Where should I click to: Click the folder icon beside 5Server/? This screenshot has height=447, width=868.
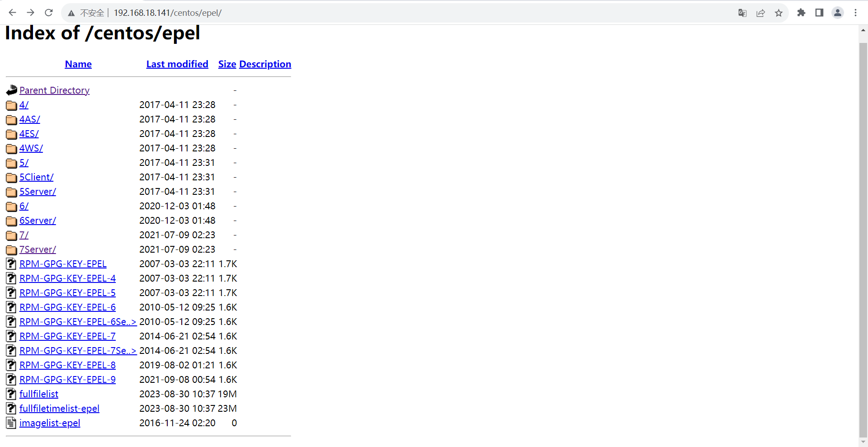click(12, 192)
